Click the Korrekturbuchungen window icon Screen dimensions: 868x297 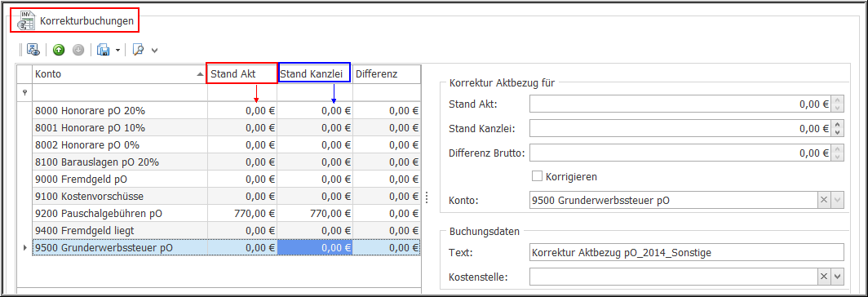(x=26, y=20)
